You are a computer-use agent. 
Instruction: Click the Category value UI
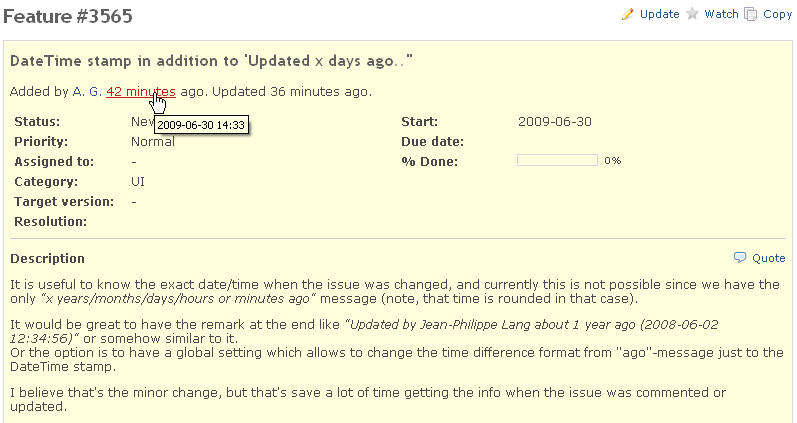(138, 182)
